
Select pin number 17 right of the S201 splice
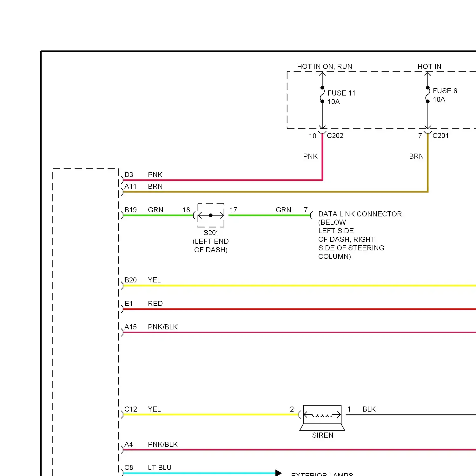[x=234, y=210]
